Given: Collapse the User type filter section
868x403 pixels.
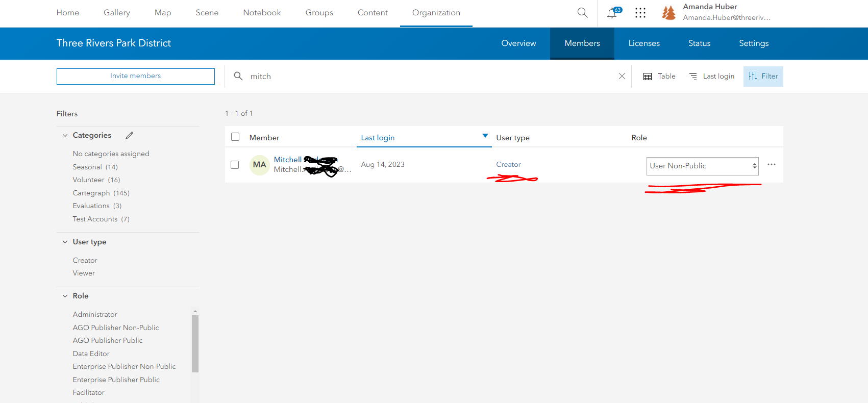Looking at the screenshot, I should 65,242.
